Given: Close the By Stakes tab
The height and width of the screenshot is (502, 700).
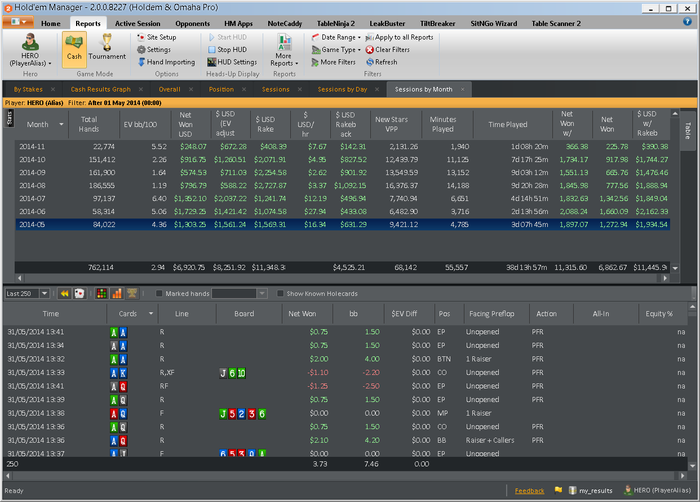Looking at the screenshot, I should click(53, 89).
